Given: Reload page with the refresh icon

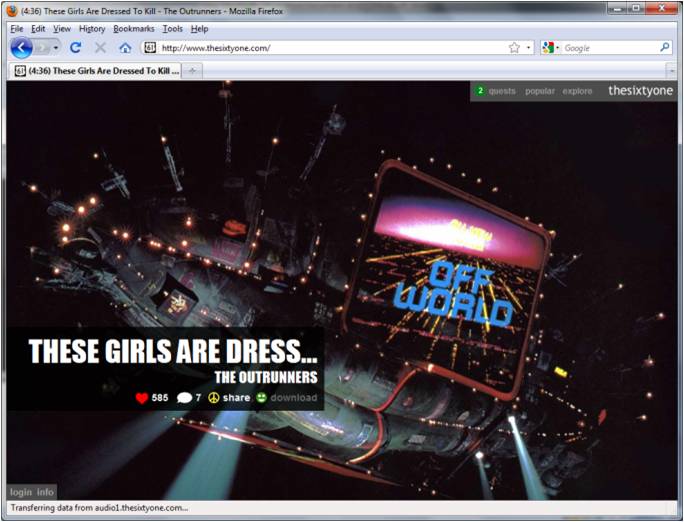Looking at the screenshot, I should (x=75, y=48).
